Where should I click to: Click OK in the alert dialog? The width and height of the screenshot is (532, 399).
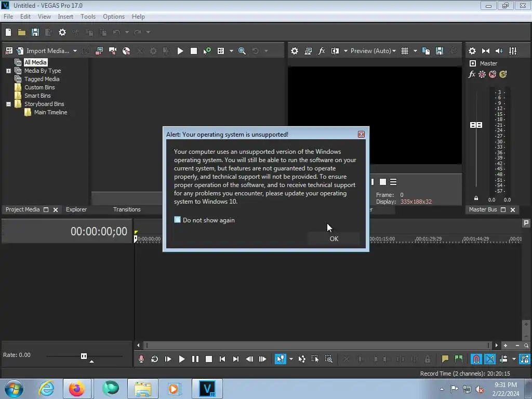334,238
